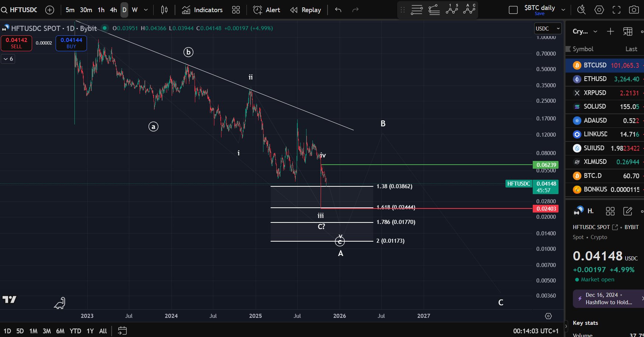Screen dimensions: 644x337
Task: Open chart settings hexagon icon
Action: [x=599, y=10]
